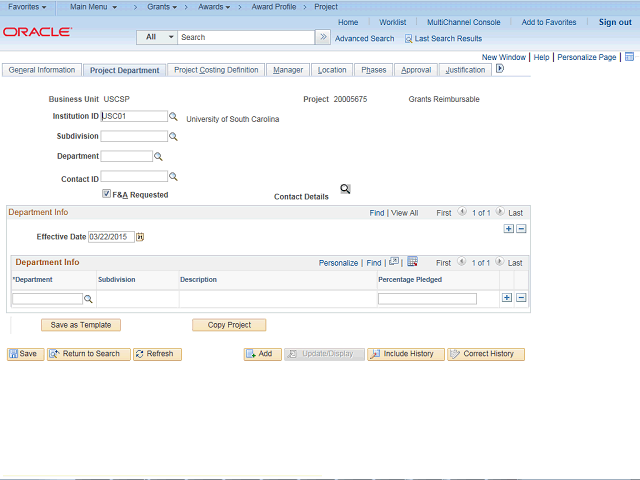Click Save button
This screenshot has height=480, width=640.
pos(25,354)
